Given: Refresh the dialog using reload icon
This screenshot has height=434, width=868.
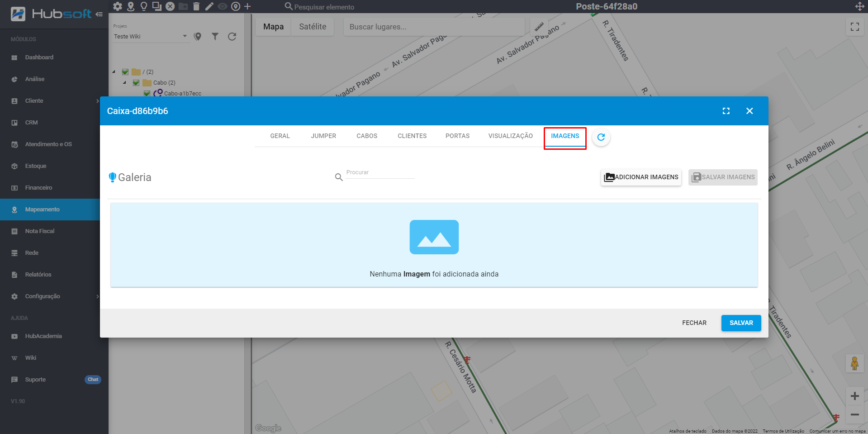Looking at the screenshot, I should pos(601,137).
